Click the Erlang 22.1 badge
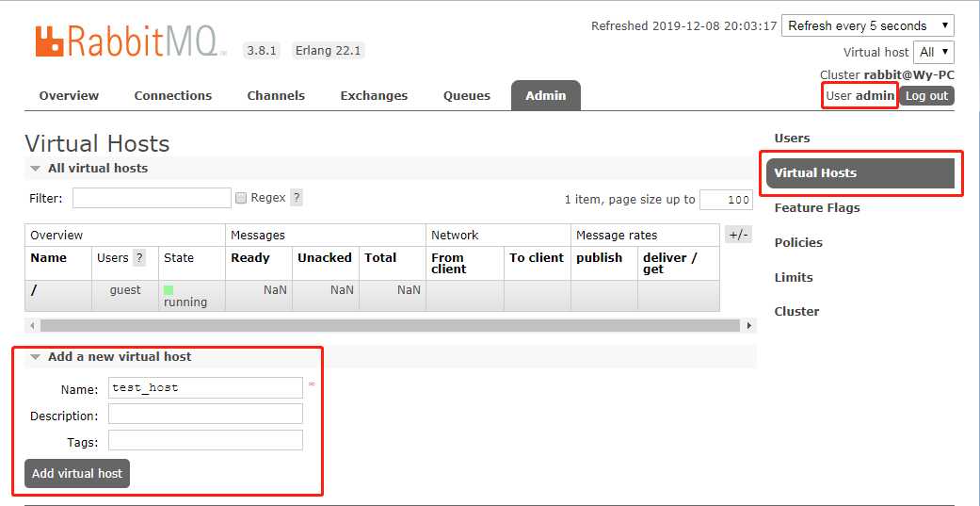This screenshot has width=980, height=506. (x=329, y=51)
